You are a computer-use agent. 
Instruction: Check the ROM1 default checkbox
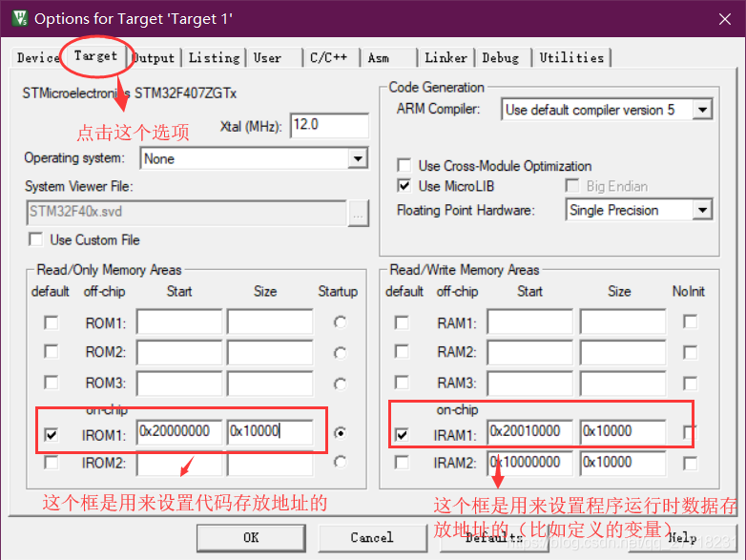52,322
